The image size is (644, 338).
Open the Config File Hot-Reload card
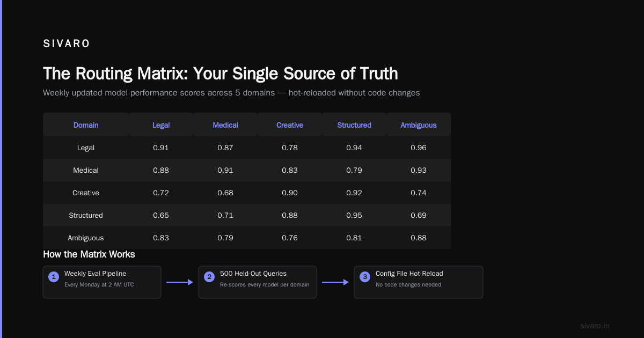tap(419, 282)
